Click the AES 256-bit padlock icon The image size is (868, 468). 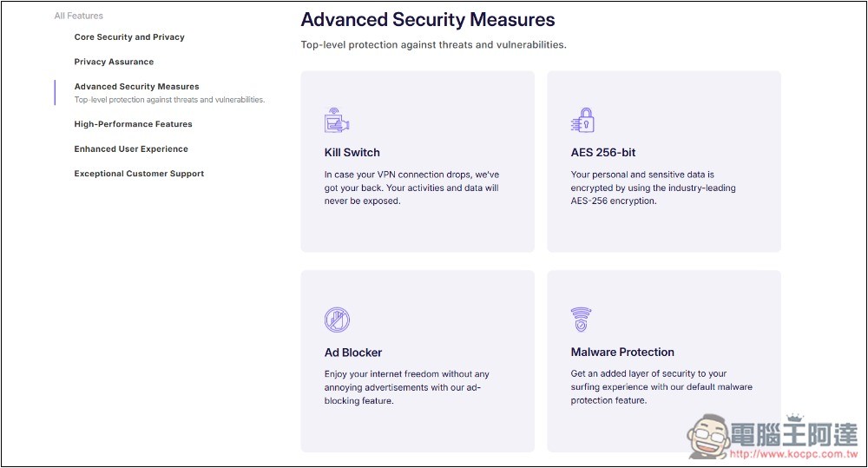pyautogui.click(x=582, y=120)
